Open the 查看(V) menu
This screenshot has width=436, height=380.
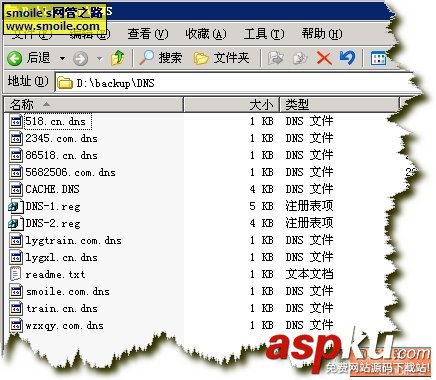click(x=148, y=34)
